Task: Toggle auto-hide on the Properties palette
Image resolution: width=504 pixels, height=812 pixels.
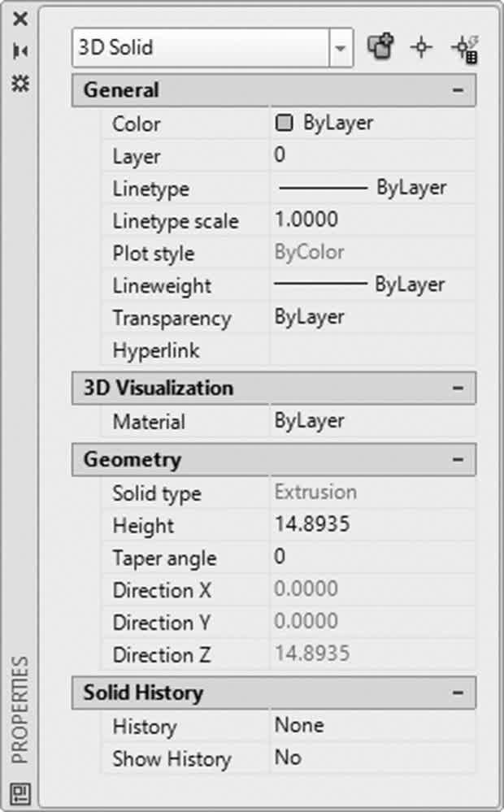Action: [x=20, y=50]
